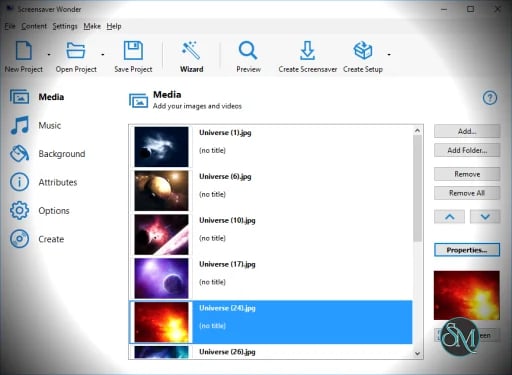Select the Universe (17).jpg thumbnail
The image size is (512, 375).
pos(161,278)
